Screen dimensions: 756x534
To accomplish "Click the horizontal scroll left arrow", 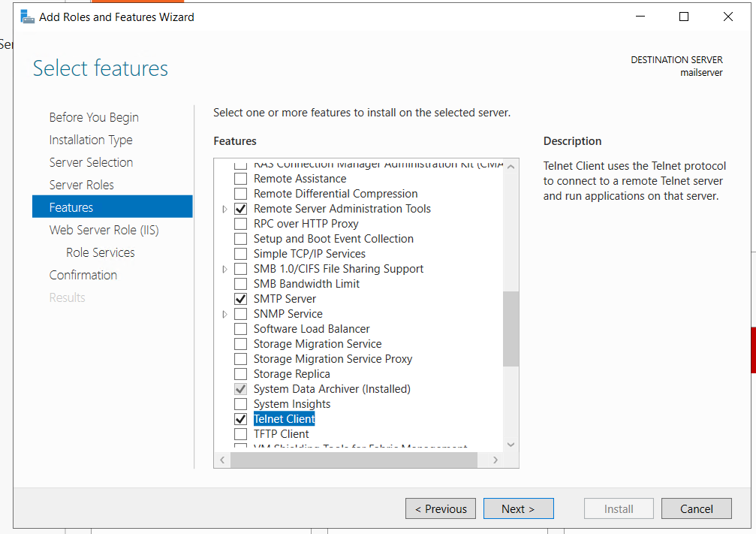I will click(x=222, y=460).
